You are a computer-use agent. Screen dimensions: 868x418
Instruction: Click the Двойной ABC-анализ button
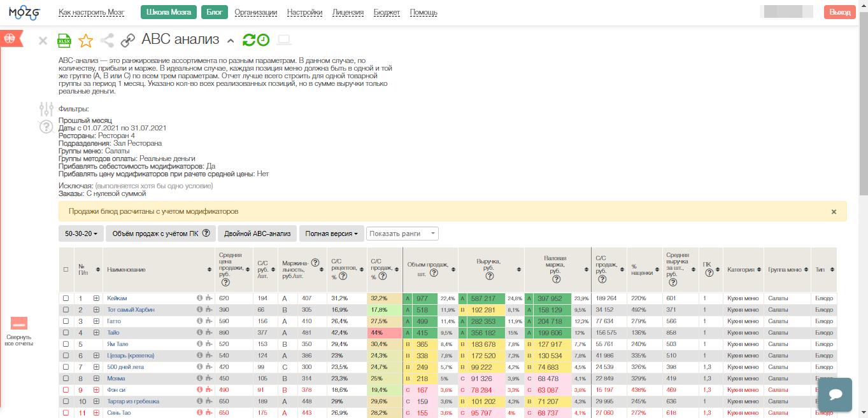coord(257,233)
